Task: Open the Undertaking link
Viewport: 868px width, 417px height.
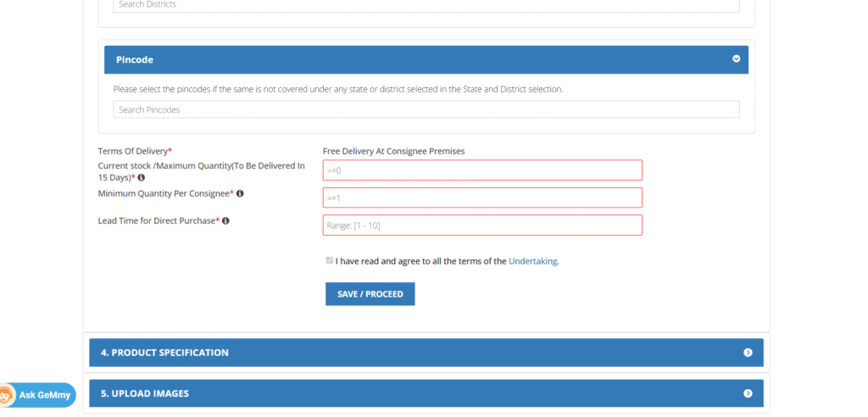Action: (x=534, y=261)
